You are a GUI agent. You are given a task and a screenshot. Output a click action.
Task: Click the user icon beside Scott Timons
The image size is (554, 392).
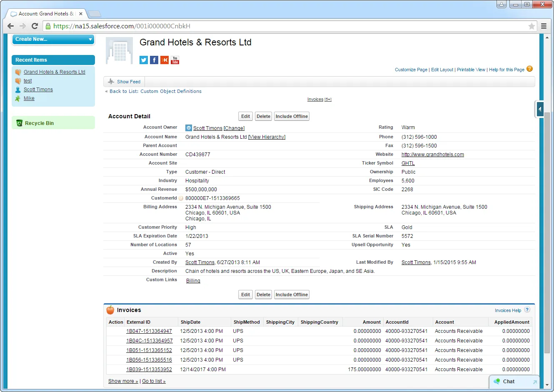click(188, 128)
